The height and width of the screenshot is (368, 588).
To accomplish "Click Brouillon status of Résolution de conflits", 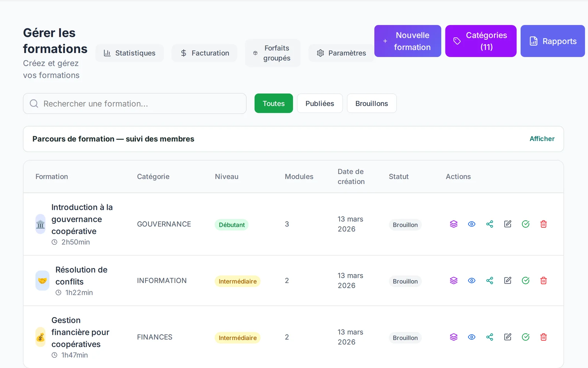I will (x=405, y=282).
